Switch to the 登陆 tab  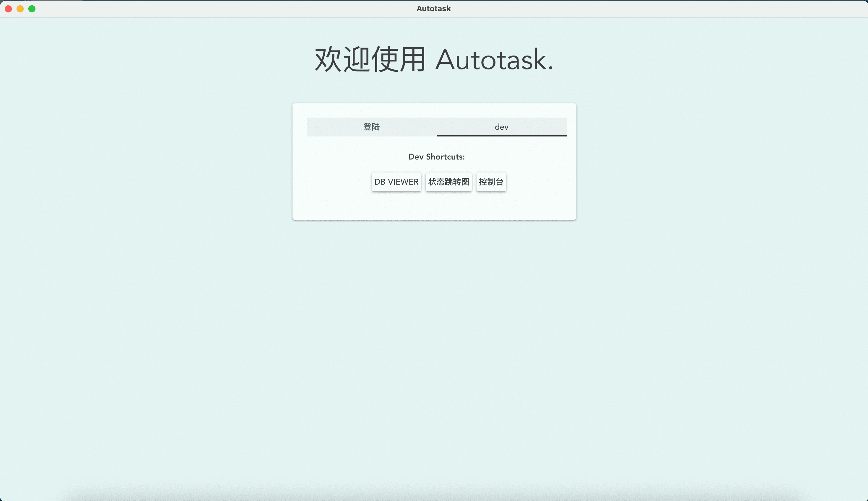point(372,127)
